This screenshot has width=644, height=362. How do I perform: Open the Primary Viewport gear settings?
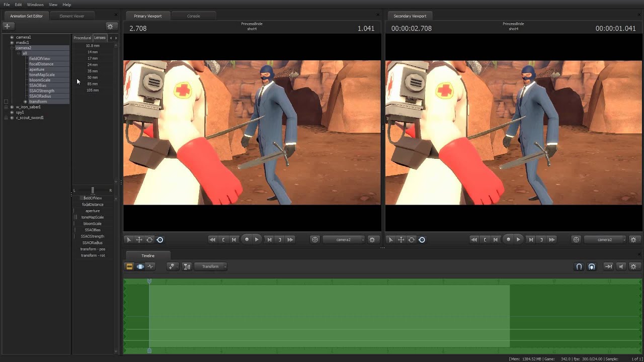click(372, 240)
